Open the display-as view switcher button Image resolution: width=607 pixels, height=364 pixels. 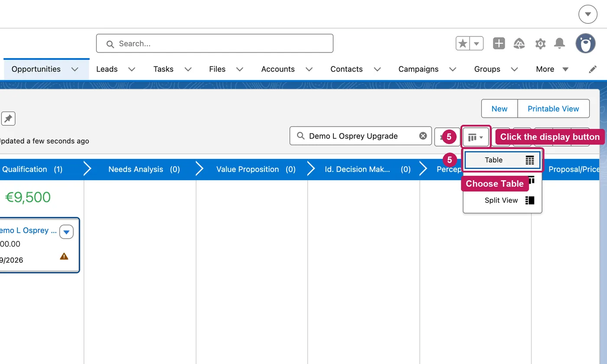tap(476, 137)
